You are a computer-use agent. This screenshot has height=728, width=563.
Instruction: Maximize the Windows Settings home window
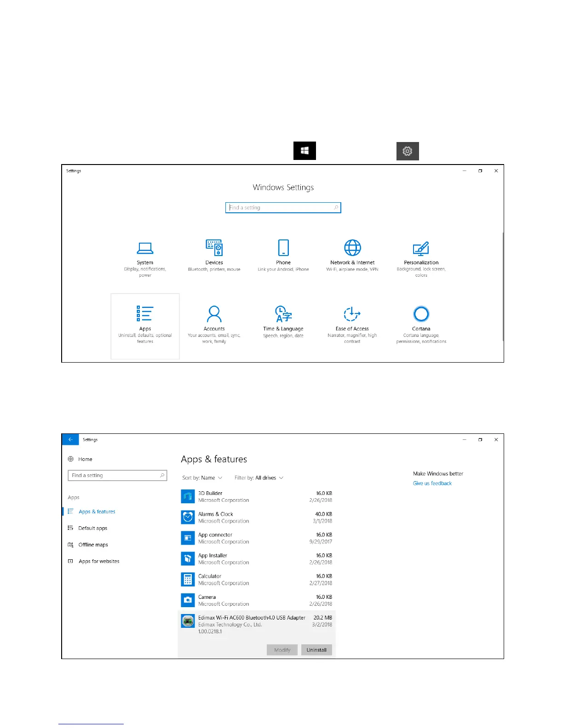[480, 171]
